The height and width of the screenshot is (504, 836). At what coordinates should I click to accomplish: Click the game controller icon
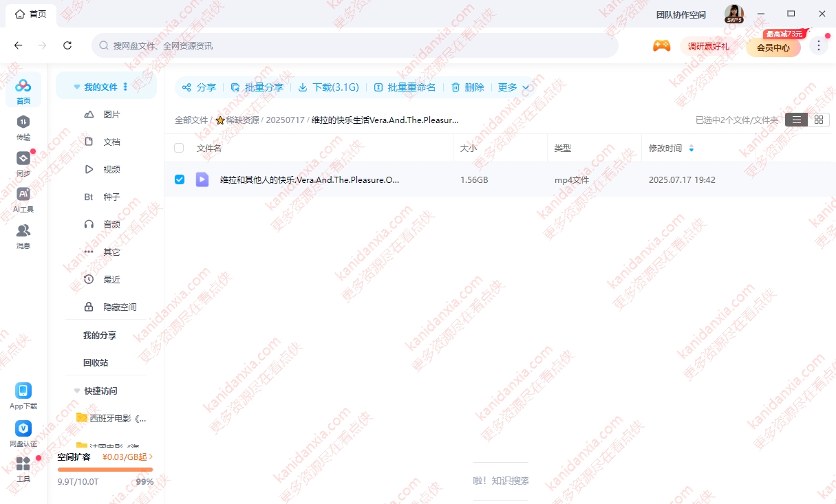tap(662, 45)
